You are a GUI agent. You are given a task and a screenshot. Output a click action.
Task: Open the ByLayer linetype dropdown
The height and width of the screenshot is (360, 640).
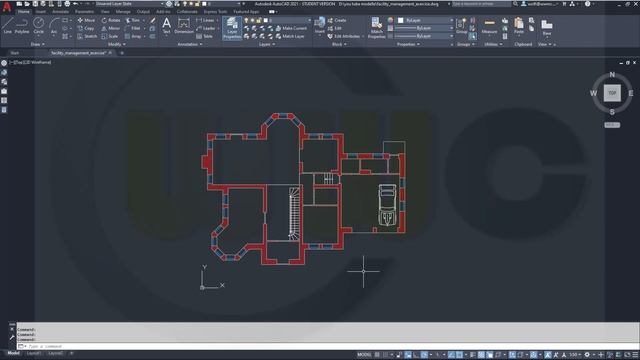click(x=424, y=36)
